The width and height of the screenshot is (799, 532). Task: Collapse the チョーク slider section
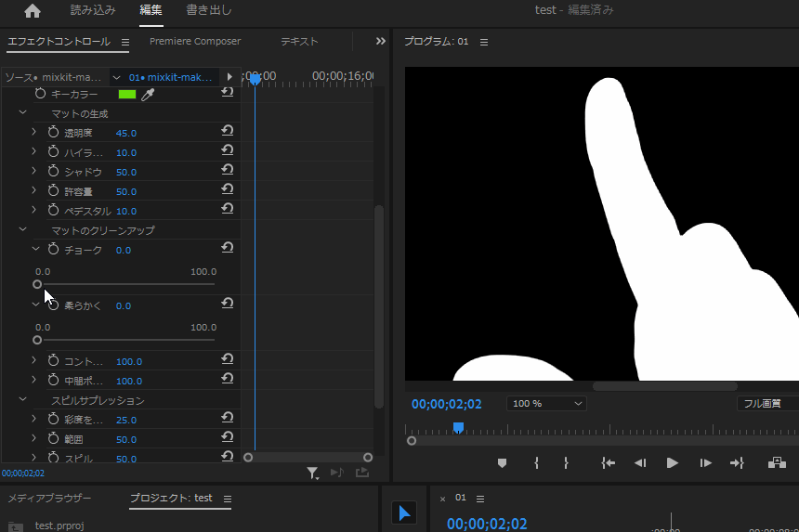(35, 249)
